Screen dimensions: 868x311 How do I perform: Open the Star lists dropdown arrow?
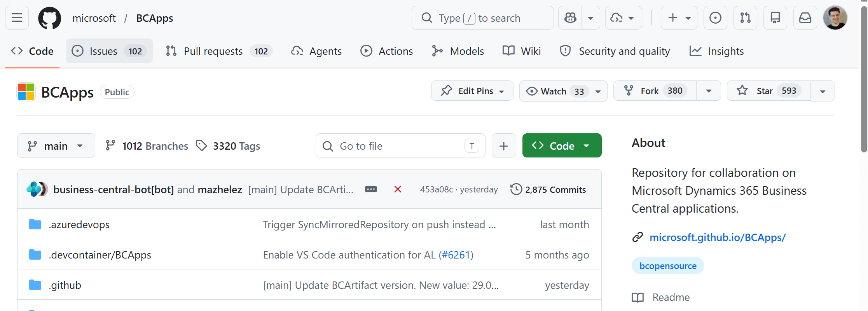coord(823,91)
